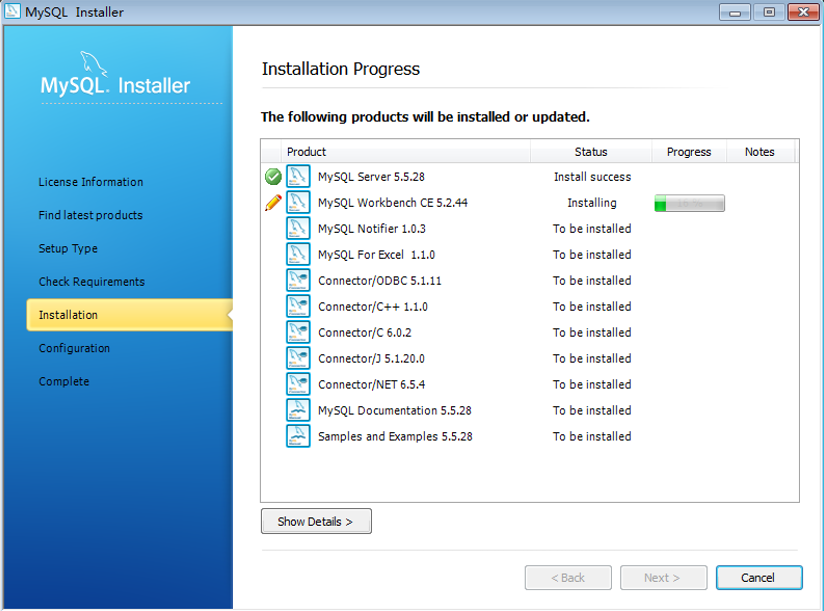
Task: Select the Connector/ODBC 5.1.11 name
Action: [x=379, y=281]
